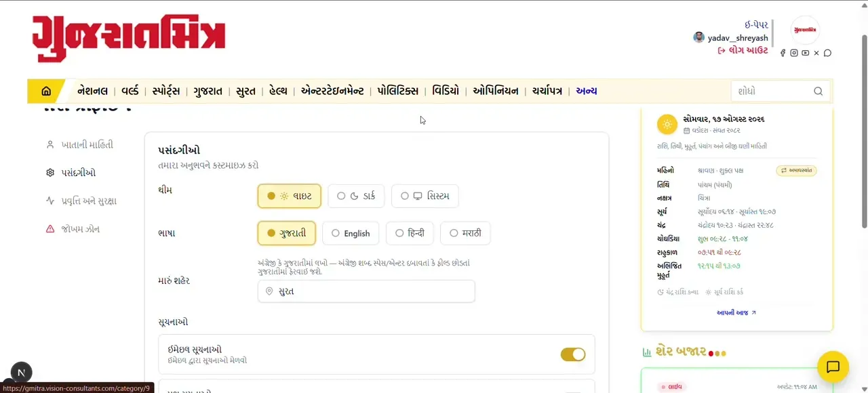Toggle the ઇમેઇલ સૂચનાઓ email notifications switch
The width and height of the screenshot is (868, 393).
(573, 354)
